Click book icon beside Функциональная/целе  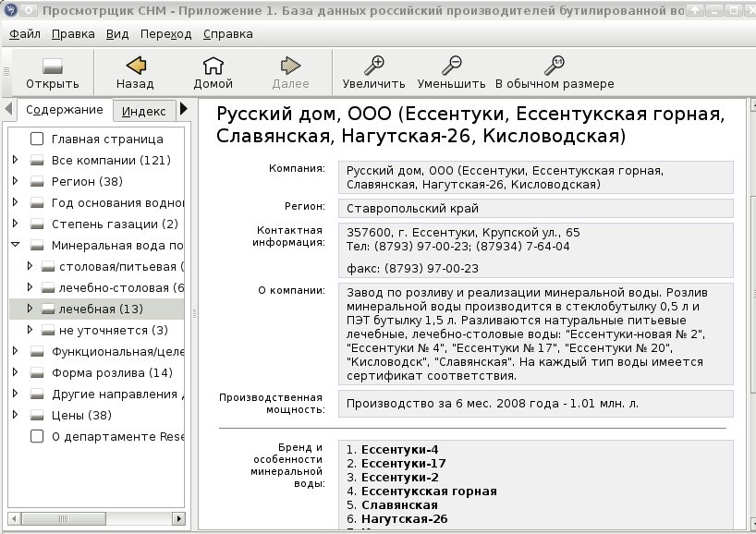pyautogui.click(x=37, y=351)
